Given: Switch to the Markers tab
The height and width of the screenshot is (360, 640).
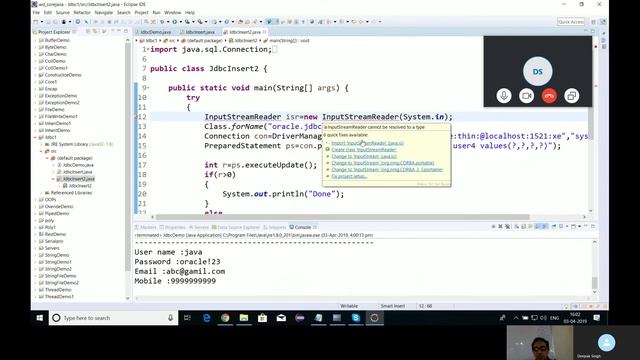Looking at the screenshot, I should [146, 227].
